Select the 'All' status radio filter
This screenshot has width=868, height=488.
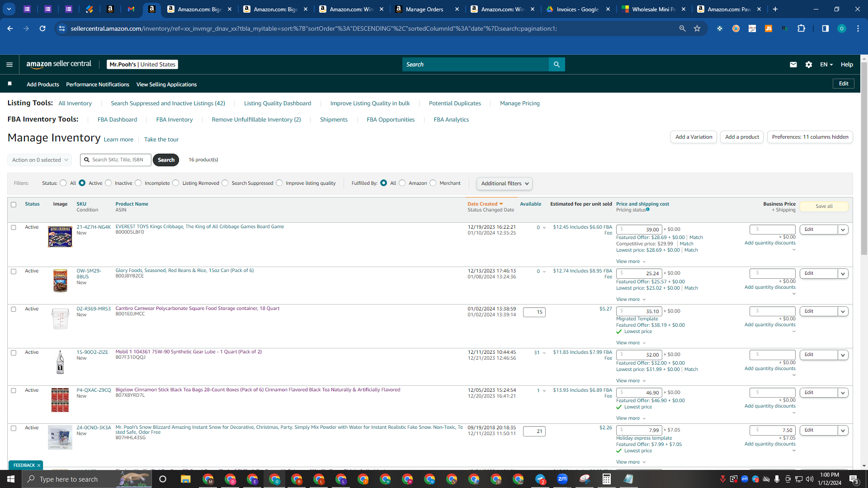pos(63,183)
